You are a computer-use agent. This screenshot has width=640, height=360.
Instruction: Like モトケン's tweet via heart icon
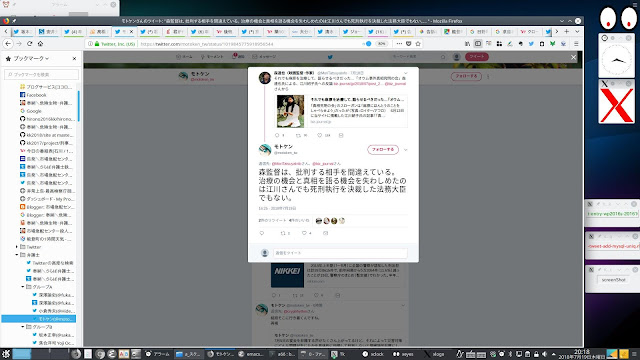point(304,233)
